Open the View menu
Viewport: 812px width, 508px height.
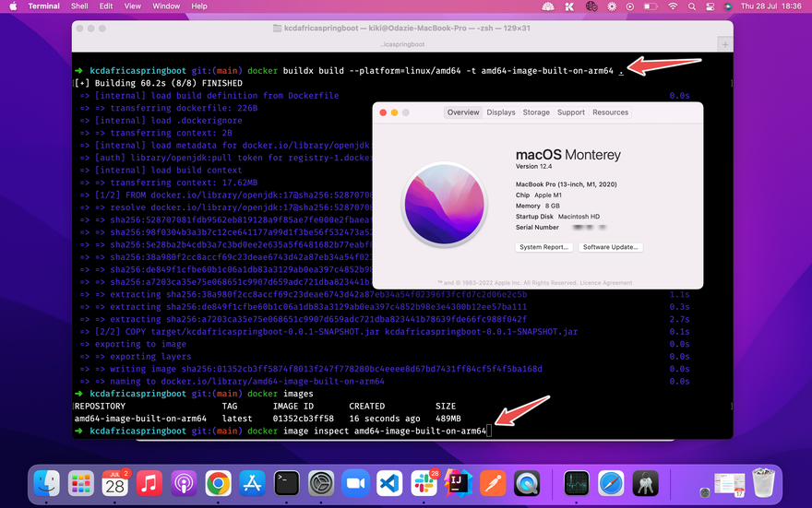pyautogui.click(x=133, y=6)
